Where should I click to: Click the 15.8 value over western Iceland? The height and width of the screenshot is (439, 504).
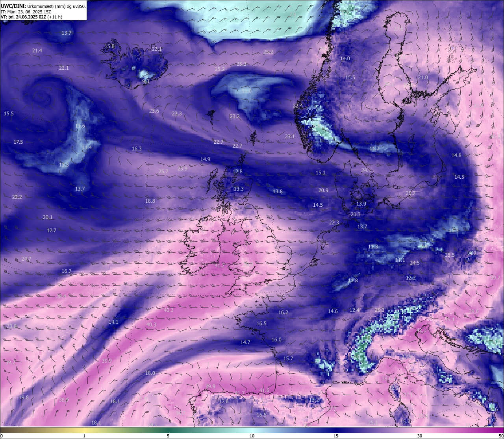(109, 46)
